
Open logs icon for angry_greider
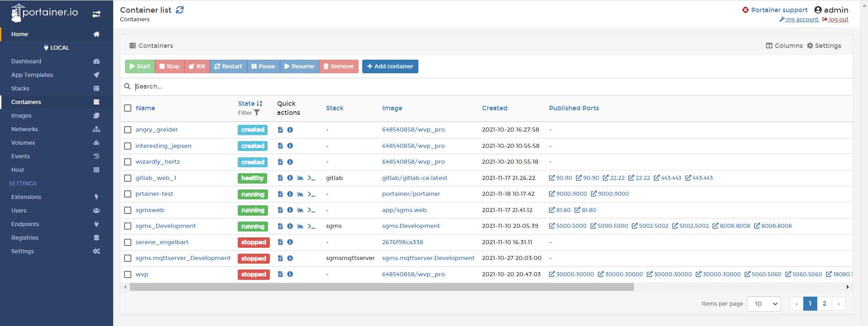280,130
